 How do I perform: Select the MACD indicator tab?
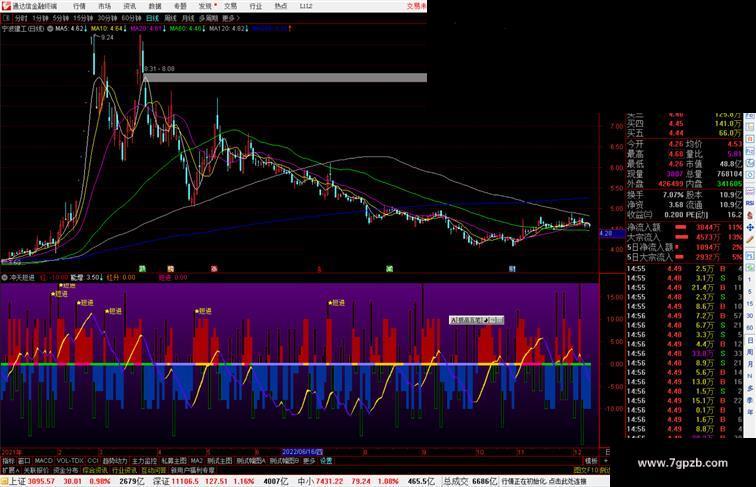(43, 461)
